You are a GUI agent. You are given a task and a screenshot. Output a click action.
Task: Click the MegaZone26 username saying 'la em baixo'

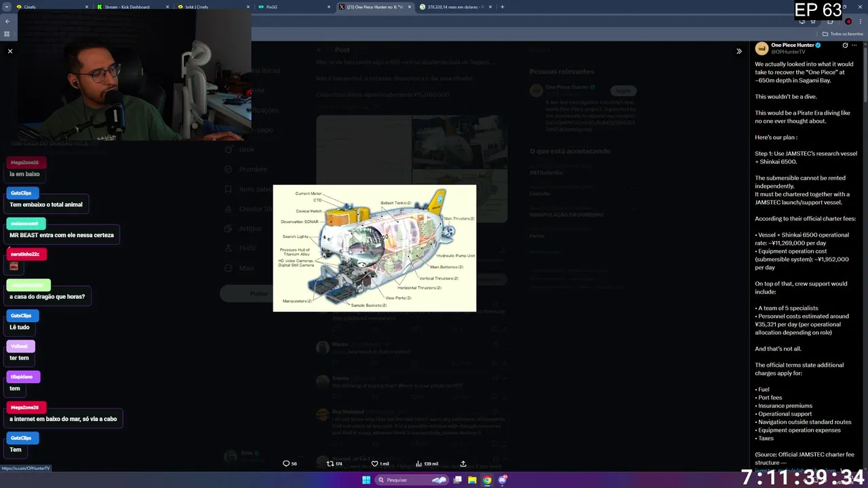[24, 163]
